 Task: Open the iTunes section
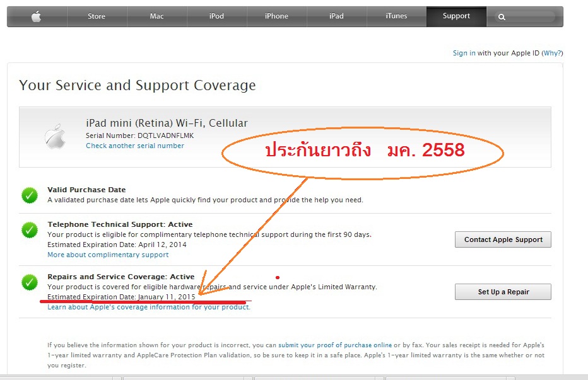tap(396, 16)
